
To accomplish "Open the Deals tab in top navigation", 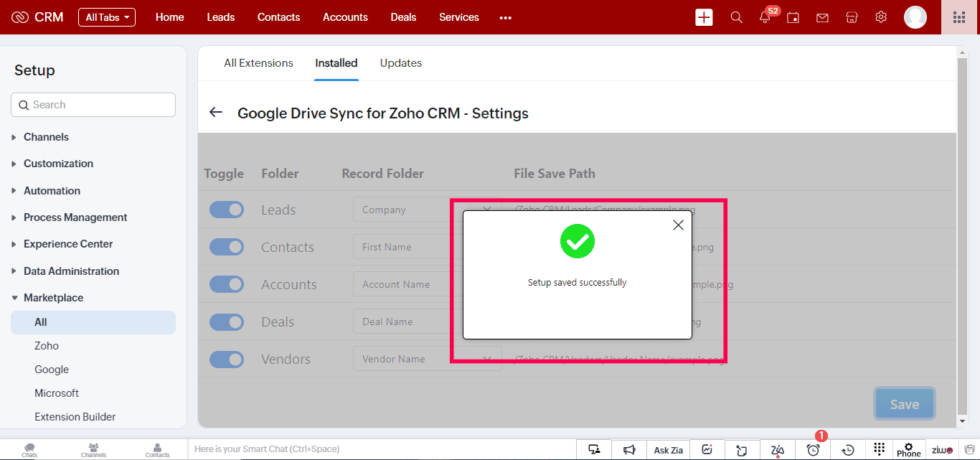I will coord(404,17).
